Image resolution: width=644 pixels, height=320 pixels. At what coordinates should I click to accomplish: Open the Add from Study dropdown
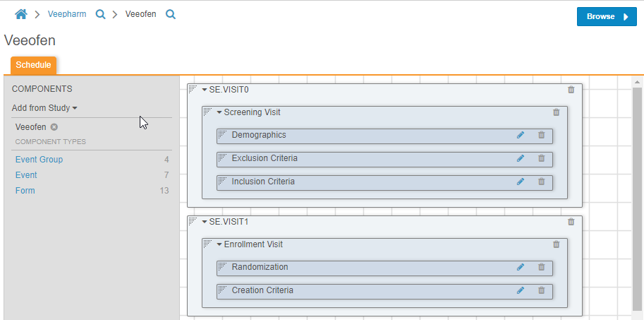tap(44, 108)
